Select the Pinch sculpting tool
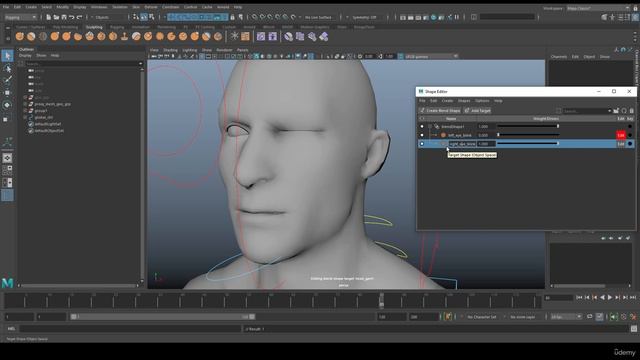 click(66, 37)
